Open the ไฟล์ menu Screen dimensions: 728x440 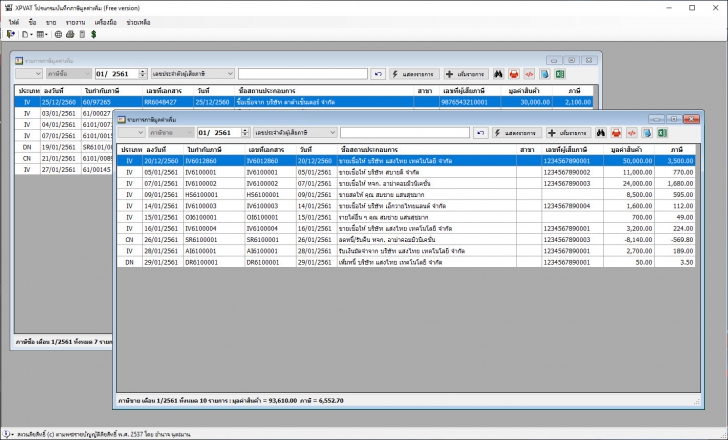pos(14,20)
